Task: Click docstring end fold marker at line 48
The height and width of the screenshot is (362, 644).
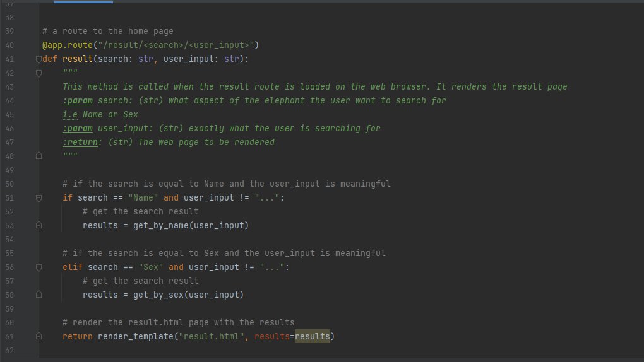Action: point(39,156)
